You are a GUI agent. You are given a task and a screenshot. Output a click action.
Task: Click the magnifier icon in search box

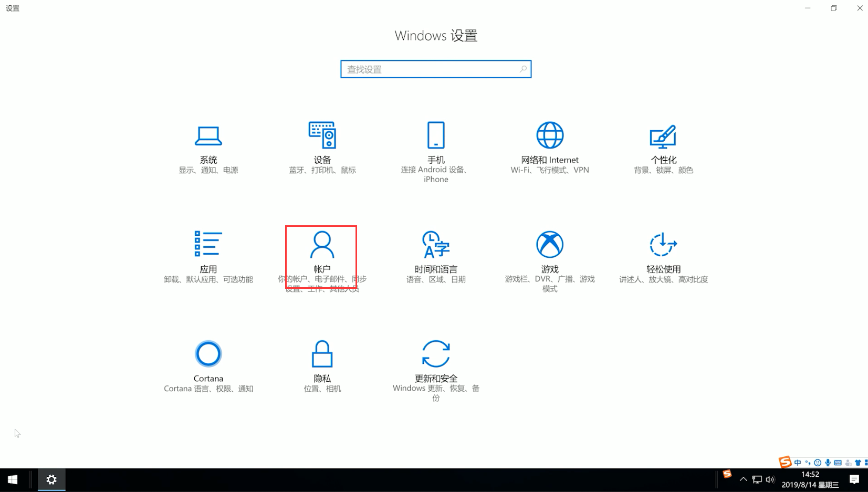pyautogui.click(x=523, y=69)
